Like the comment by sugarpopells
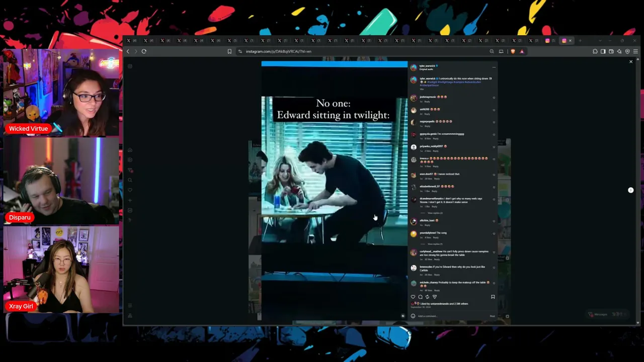 494,122
